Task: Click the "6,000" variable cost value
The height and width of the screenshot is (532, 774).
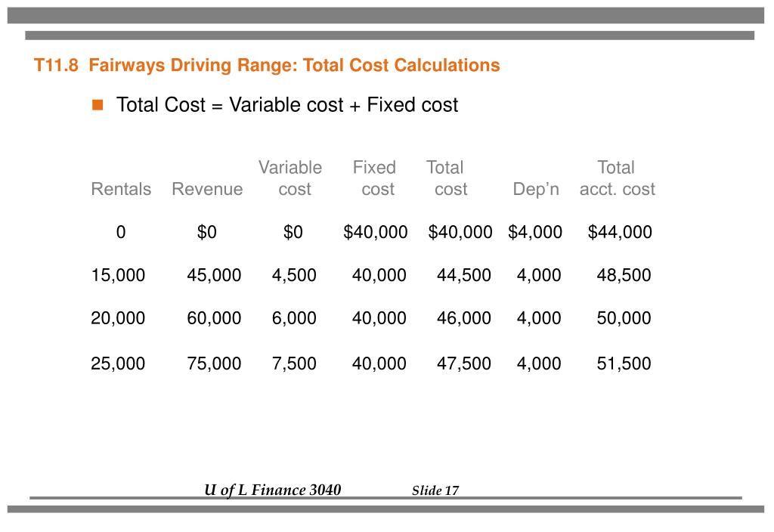Action: (294, 318)
